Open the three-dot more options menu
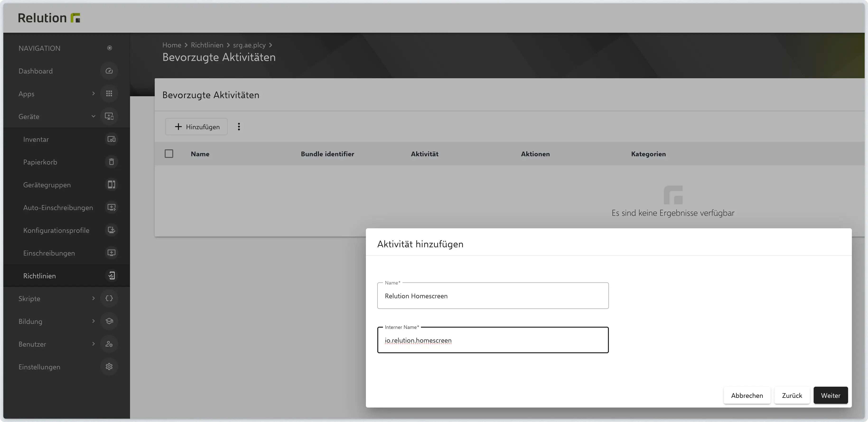868x422 pixels. pyautogui.click(x=239, y=127)
